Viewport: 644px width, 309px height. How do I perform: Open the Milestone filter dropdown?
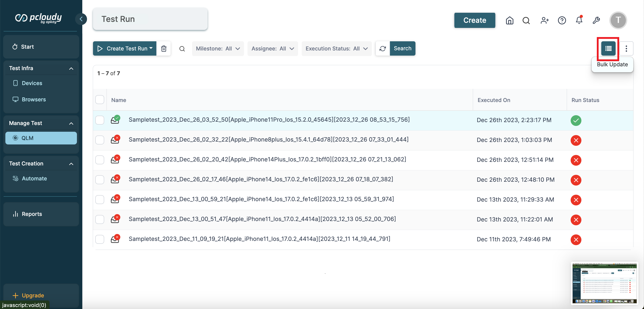pyautogui.click(x=218, y=48)
